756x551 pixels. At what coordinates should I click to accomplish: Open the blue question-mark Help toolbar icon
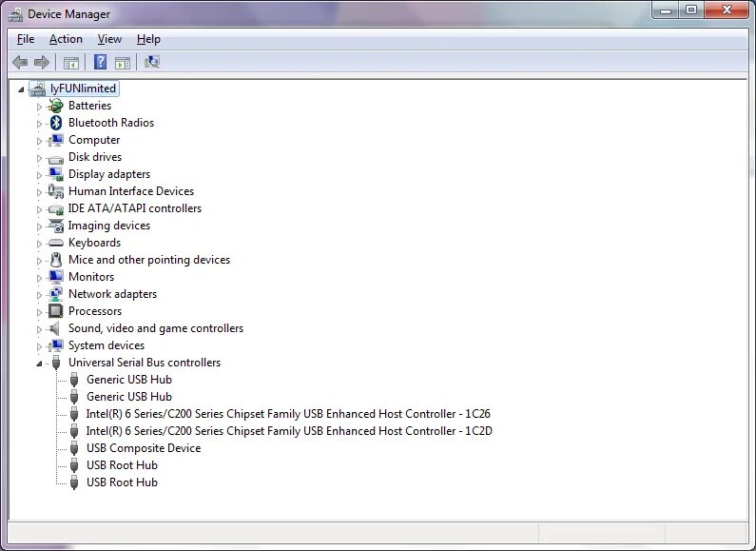pos(100,62)
